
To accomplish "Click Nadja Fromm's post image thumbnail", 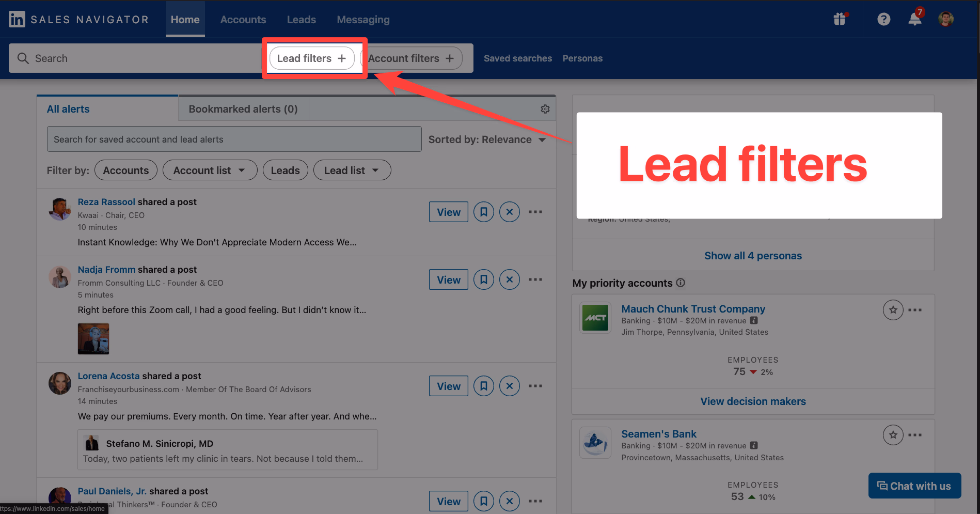I will click(93, 339).
